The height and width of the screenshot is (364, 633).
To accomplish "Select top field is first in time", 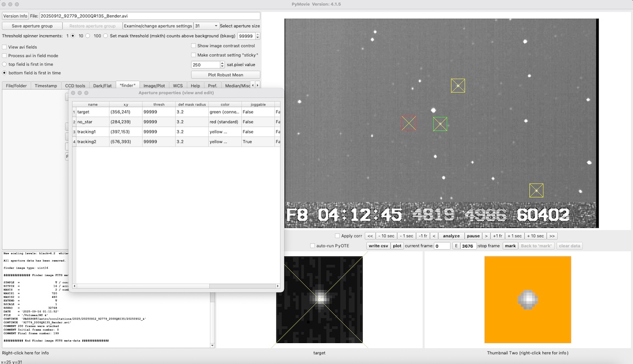I will coord(5,64).
